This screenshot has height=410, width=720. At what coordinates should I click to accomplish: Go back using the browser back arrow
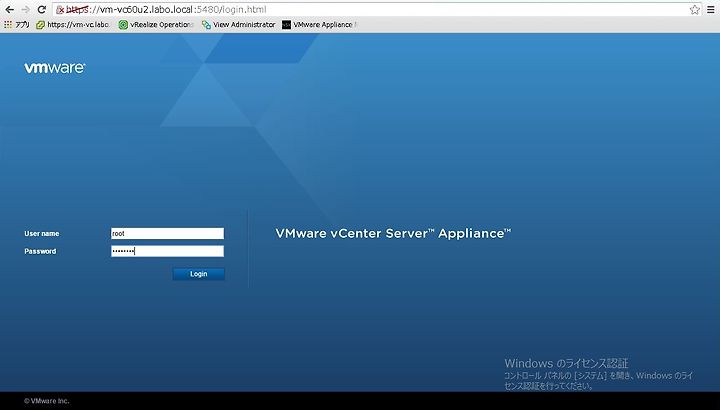[9, 9]
